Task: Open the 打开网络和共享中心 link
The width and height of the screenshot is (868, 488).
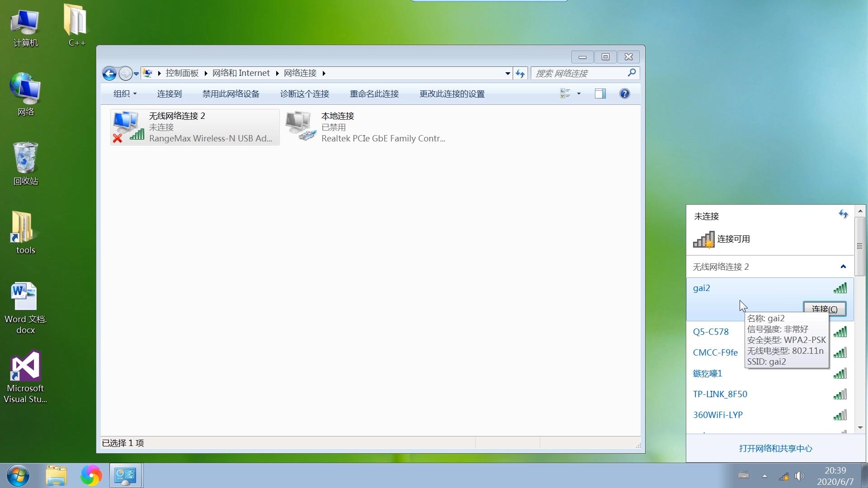Action: pyautogui.click(x=775, y=448)
